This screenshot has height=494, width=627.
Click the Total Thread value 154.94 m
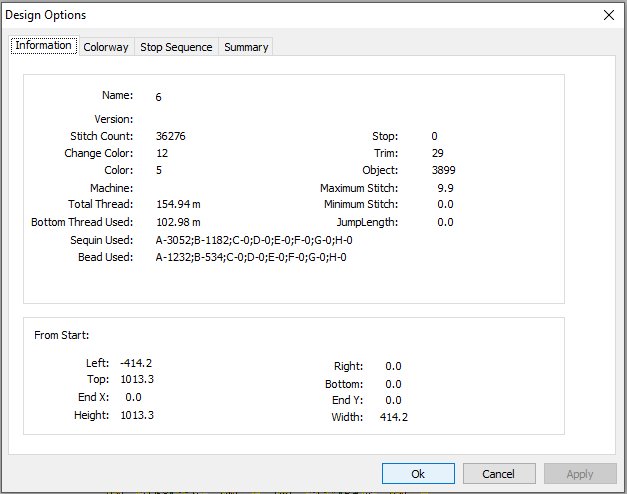[x=178, y=204]
